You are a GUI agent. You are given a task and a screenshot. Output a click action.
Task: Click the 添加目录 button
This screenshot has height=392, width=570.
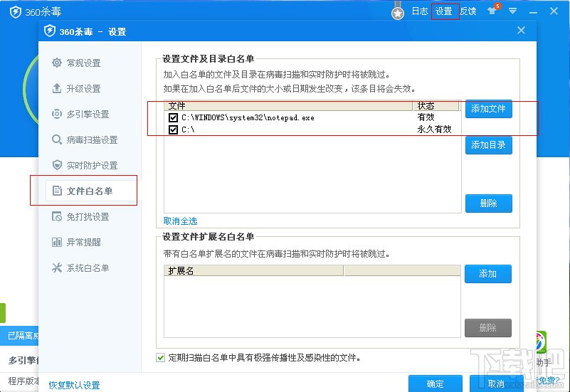tap(489, 145)
